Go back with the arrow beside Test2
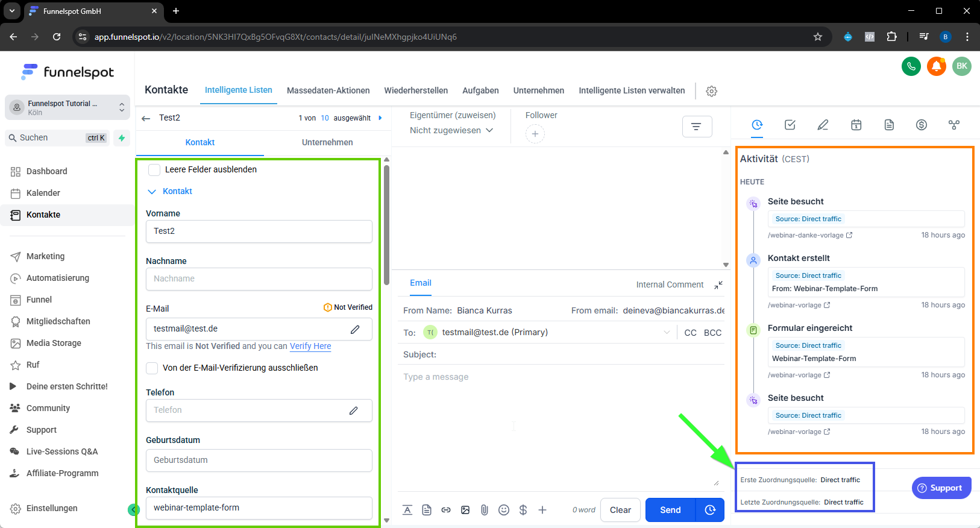This screenshot has height=528, width=980. click(146, 118)
